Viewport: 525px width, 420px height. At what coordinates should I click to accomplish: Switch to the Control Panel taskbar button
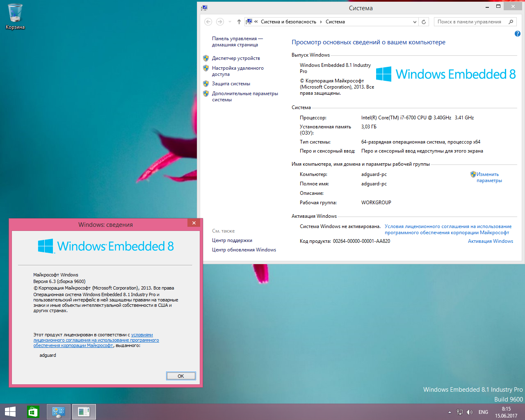tap(59, 412)
